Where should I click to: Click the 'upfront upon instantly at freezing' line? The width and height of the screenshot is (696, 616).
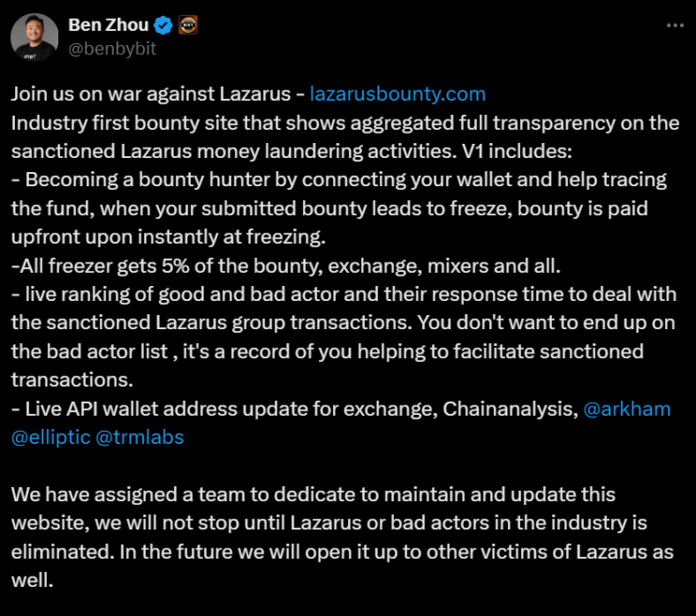(168, 237)
